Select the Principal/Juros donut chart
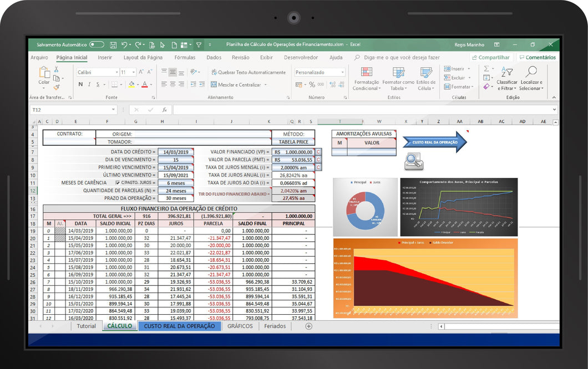 click(x=365, y=207)
